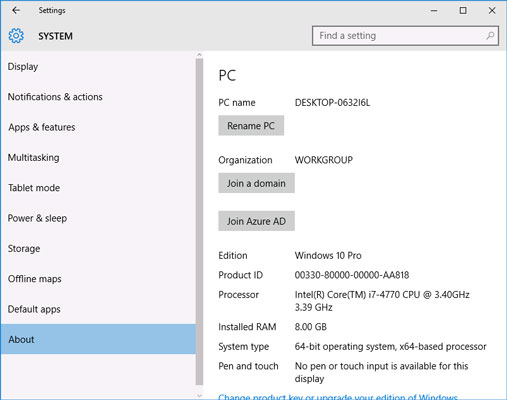Open Tablet mode settings
This screenshot has height=400, width=507.
(x=98, y=188)
